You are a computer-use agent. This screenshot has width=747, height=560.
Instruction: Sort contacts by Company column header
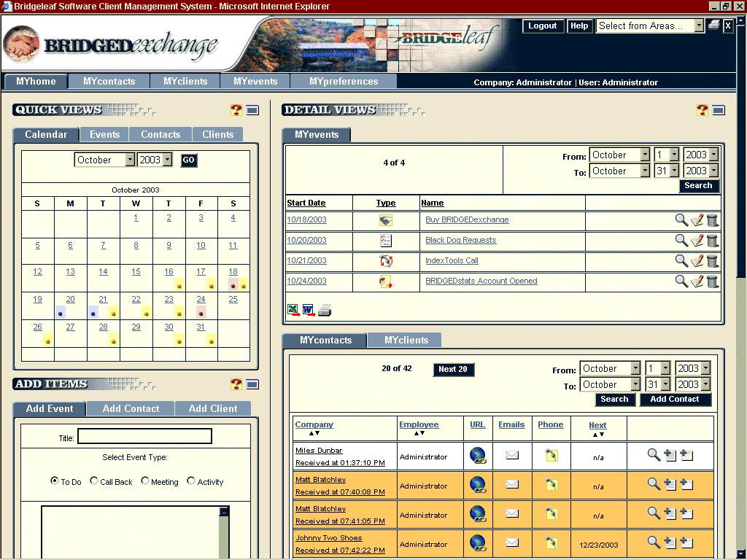(314, 424)
